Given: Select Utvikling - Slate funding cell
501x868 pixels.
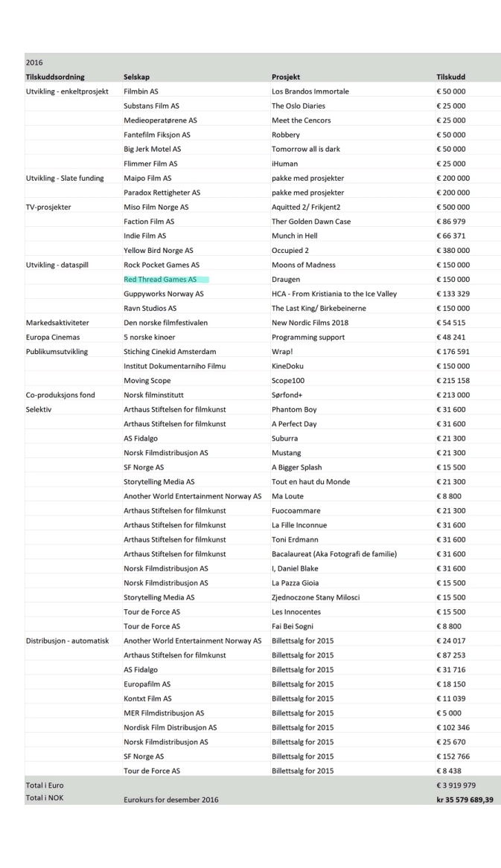Looking at the screenshot, I should pos(65,178).
